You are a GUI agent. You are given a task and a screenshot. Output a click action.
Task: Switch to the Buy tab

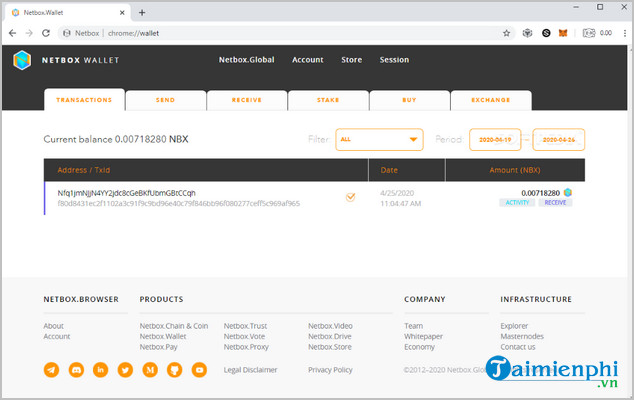click(x=410, y=100)
